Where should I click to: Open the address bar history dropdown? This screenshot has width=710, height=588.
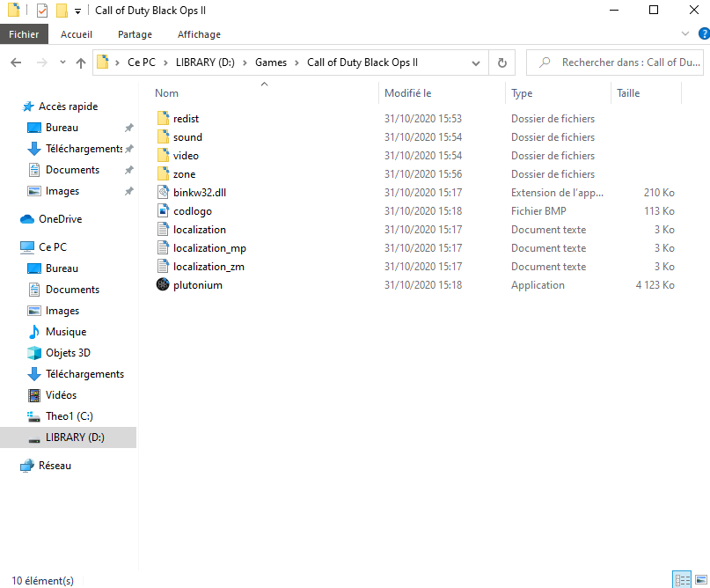[x=475, y=63]
